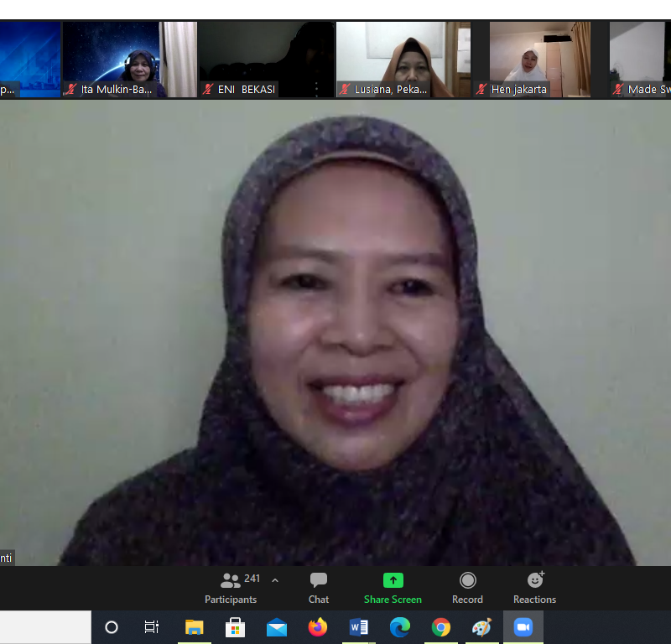This screenshot has width=671, height=644.
Task: Open Microsoft Word from the taskbar
Action: pos(359,627)
